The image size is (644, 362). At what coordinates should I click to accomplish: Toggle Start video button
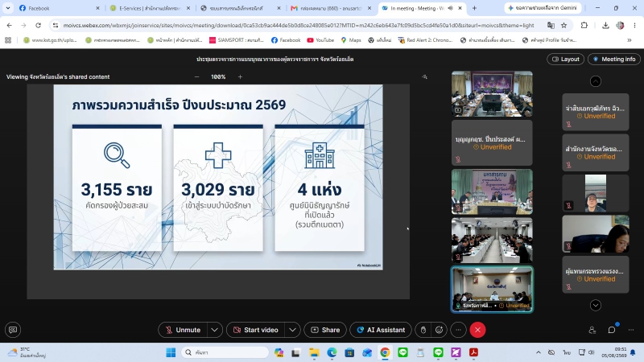[255, 330]
